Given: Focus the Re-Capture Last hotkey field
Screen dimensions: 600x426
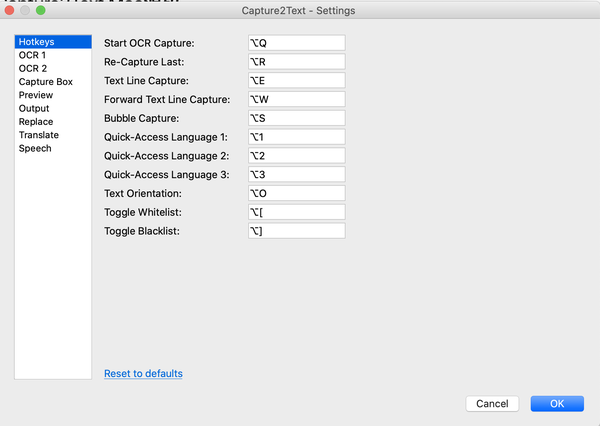Looking at the screenshot, I should click(x=296, y=62).
